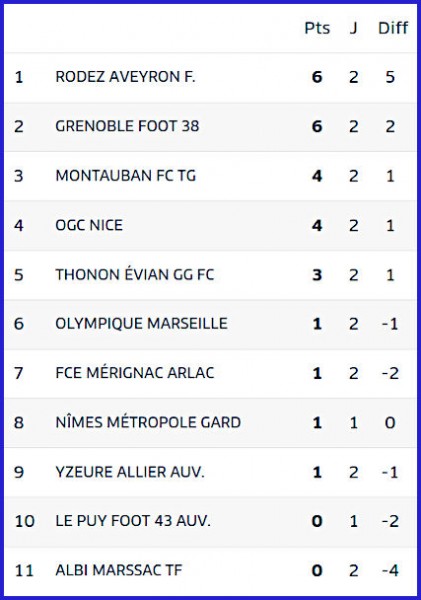This screenshot has width=421, height=600.
Task: Select LE PUY FOOT 43 AUV.
Action: 133,521
